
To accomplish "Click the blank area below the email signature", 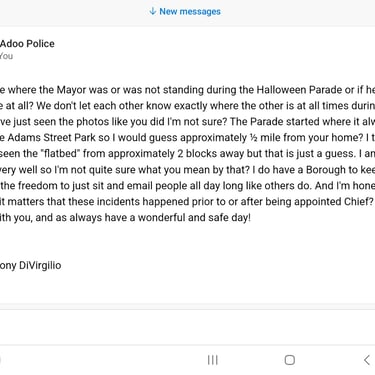I will pyautogui.click(x=187, y=287).
